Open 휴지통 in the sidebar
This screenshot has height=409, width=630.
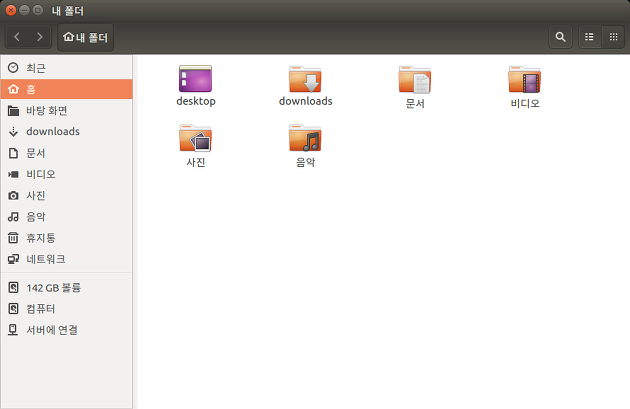tap(67, 238)
